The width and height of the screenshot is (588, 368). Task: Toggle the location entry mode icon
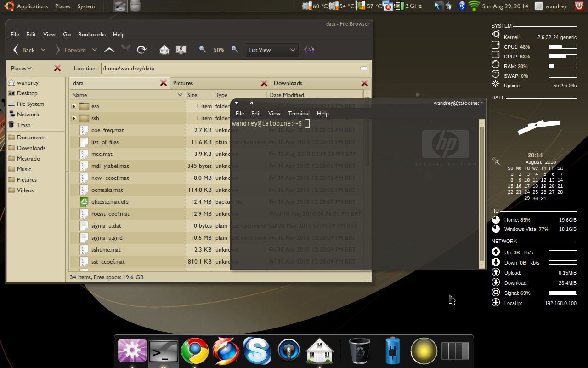(x=364, y=68)
